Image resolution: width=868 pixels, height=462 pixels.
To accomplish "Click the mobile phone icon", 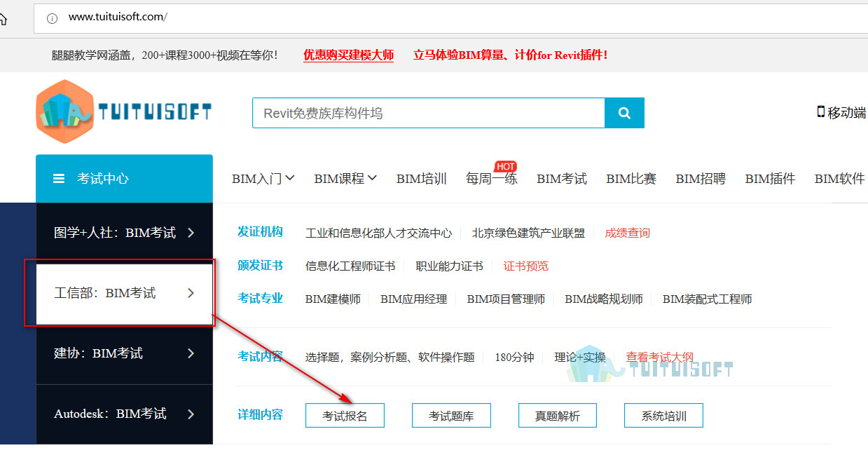I will pyautogui.click(x=820, y=111).
